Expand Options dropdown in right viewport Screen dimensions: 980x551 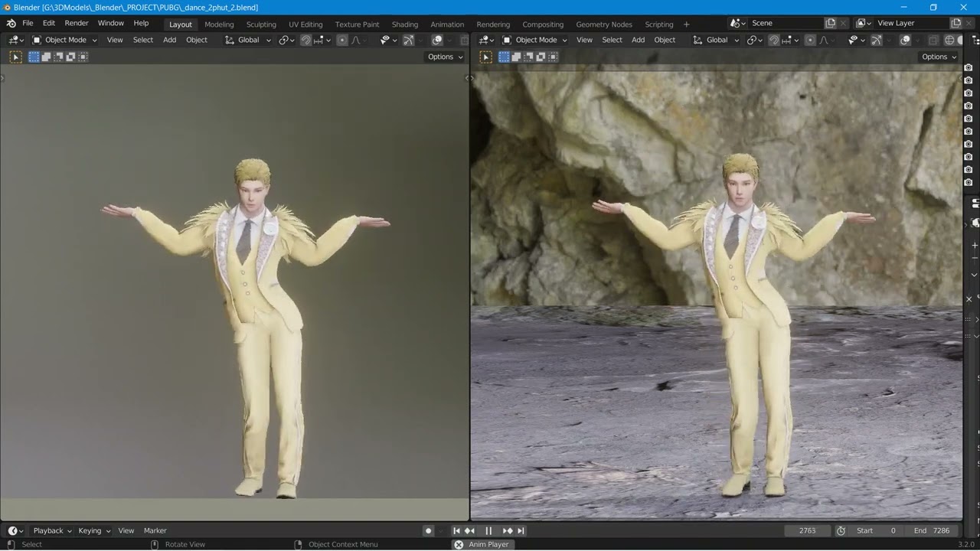(939, 57)
